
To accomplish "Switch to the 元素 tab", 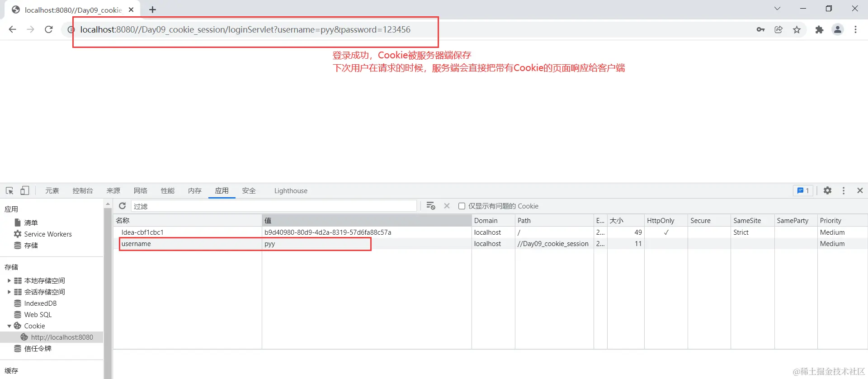I will [52, 190].
